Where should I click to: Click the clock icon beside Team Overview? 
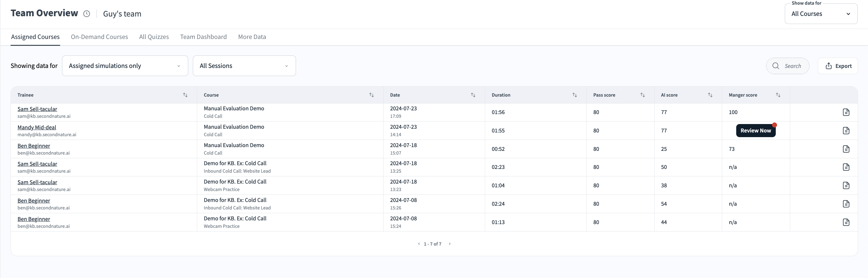pyautogui.click(x=87, y=14)
